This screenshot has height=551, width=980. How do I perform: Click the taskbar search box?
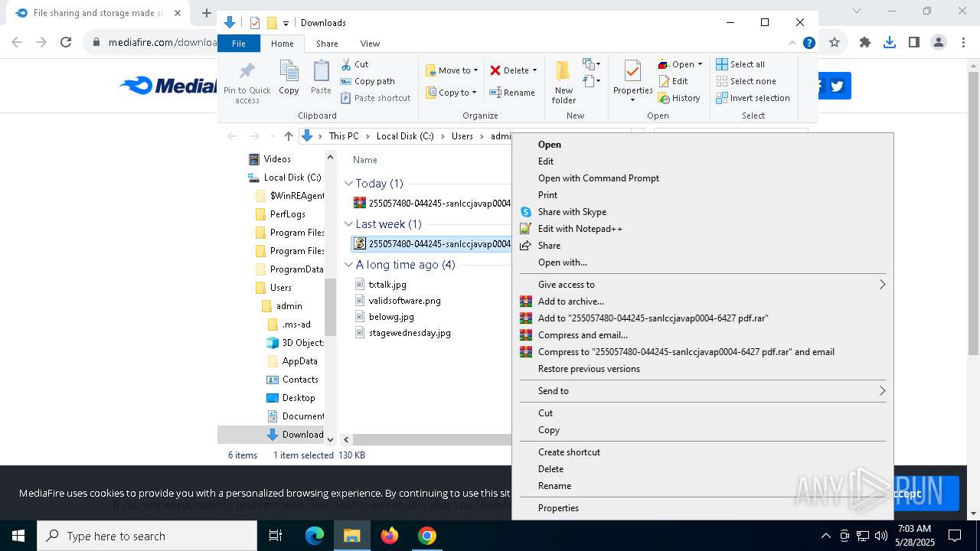[x=146, y=536]
